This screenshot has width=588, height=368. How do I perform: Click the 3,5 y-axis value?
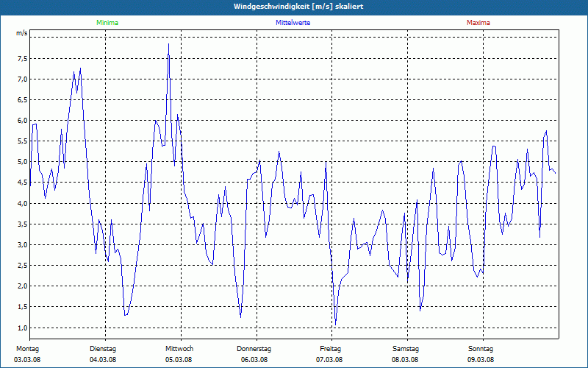pos(22,224)
